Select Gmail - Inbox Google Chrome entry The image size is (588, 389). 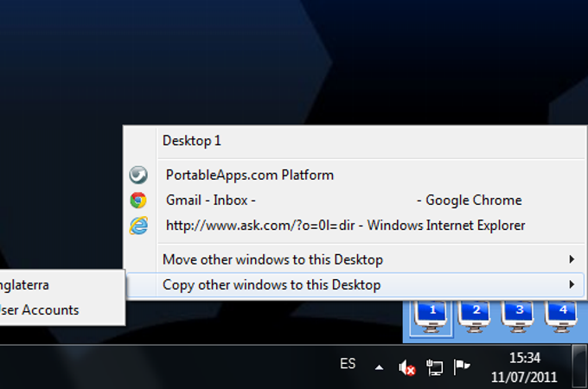tap(355, 201)
